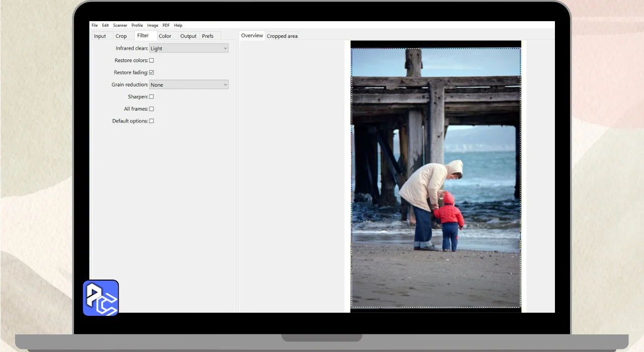Enable the Sharpen checkbox
This screenshot has height=352, width=644.
tap(151, 97)
